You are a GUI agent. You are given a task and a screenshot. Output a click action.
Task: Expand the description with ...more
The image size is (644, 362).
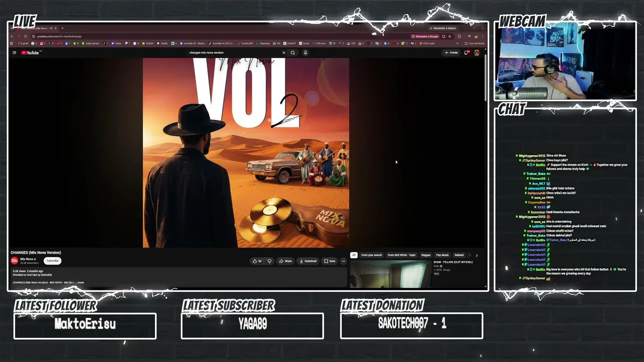[80, 283]
